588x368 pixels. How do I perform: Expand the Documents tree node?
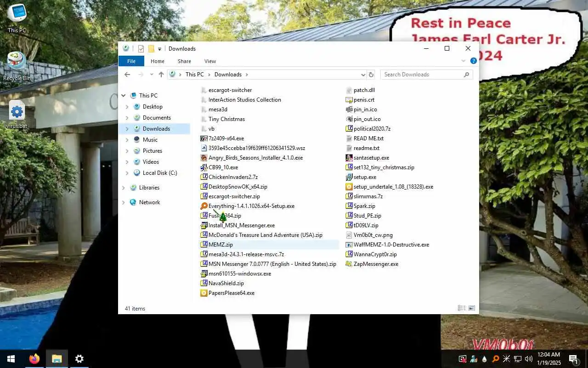127,118
